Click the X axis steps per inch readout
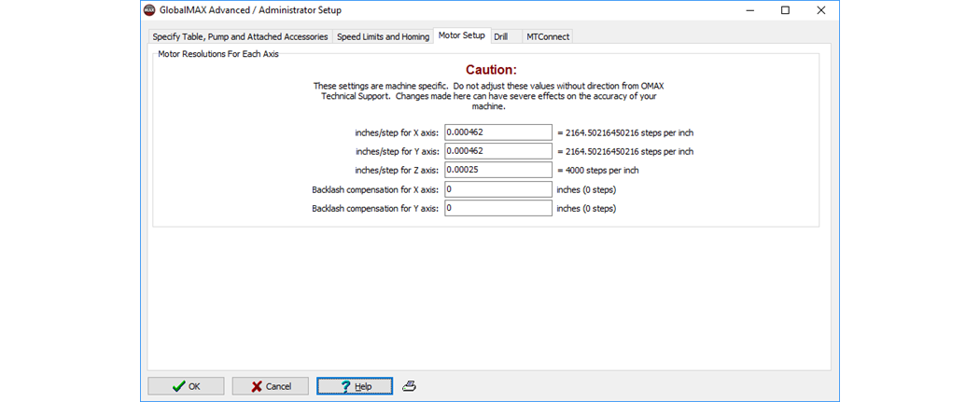 (624, 132)
